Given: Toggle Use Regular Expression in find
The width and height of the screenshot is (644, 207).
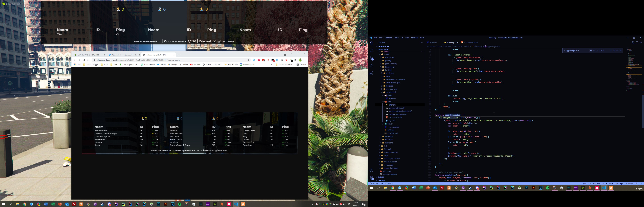Looking at the screenshot, I should (597, 50).
